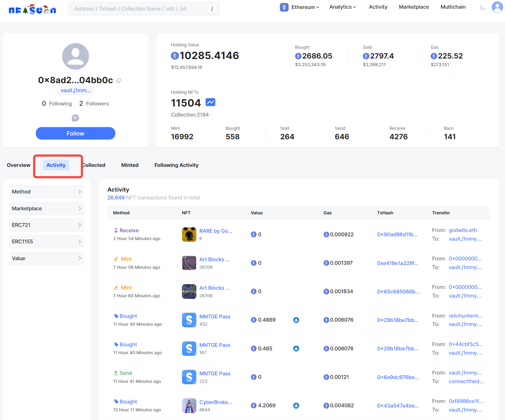Open the CyberBrokers NFT thumbnail
Screen dimensions: 505x420
pos(189,406)
